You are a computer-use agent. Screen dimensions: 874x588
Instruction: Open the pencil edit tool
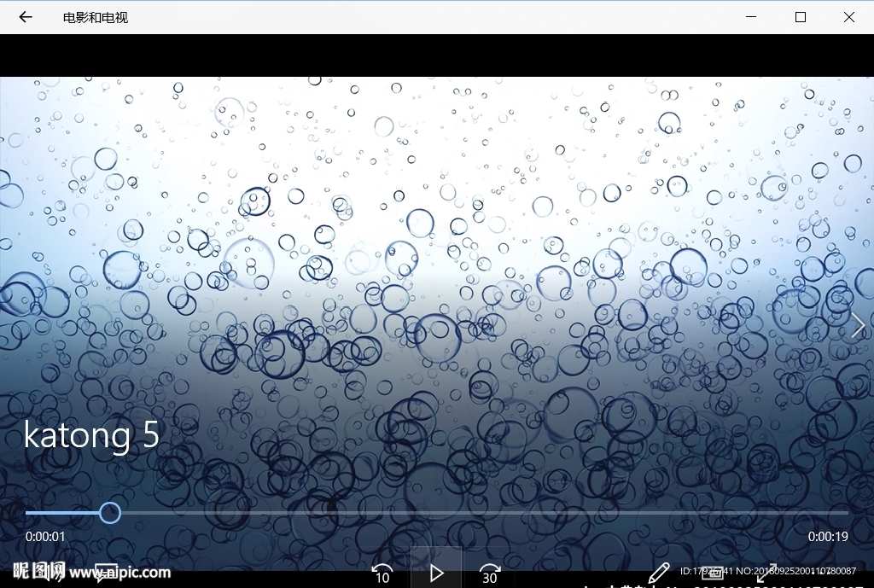[x=658, y=573]
